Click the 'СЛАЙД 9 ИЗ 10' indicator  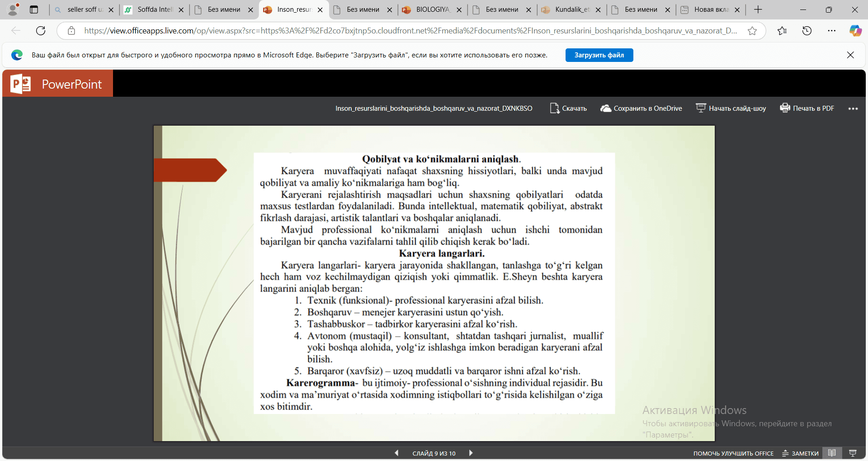434,453
